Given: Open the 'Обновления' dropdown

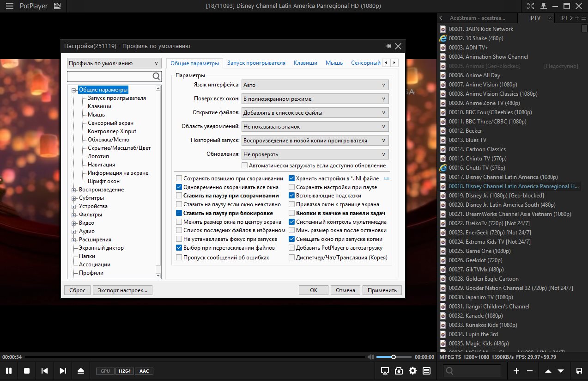Looking at the screenshot, I should coord(315,154).
